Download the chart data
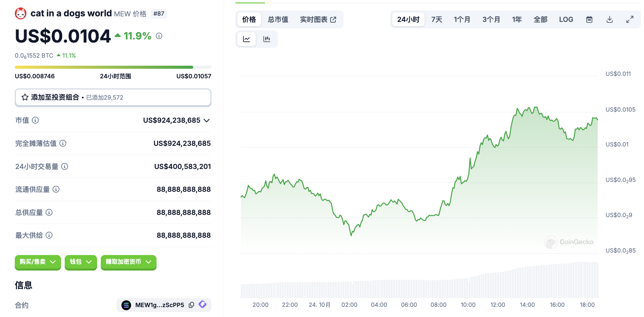This screenshot has height=317, width=644. pyautogui.click(x=609, y=20)
